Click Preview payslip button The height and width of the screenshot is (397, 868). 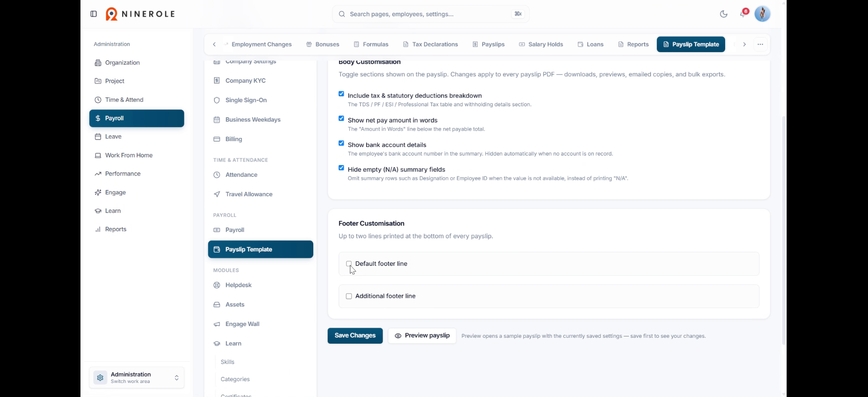[422, 336]
